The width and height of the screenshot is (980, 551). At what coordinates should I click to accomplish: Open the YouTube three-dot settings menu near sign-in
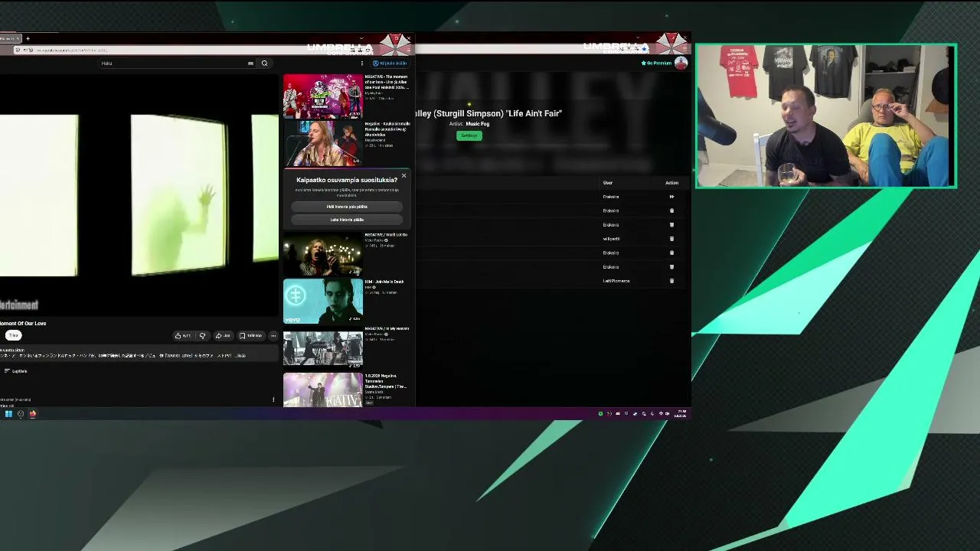[362, 64]
